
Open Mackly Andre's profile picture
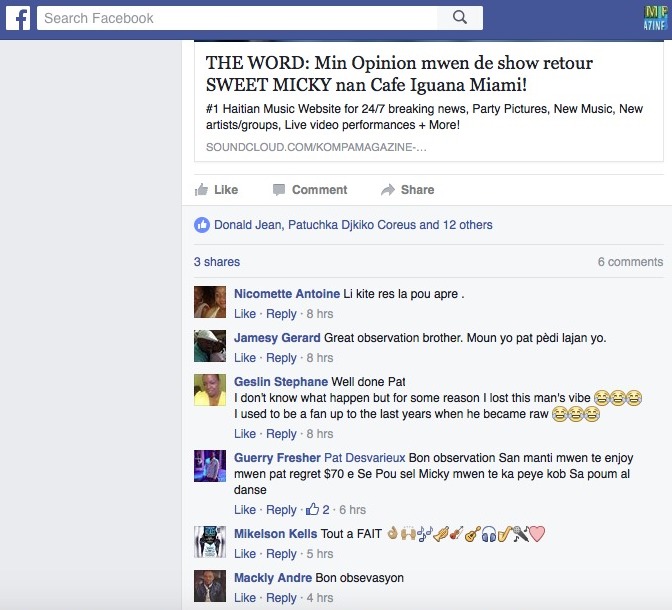point(210,586)
